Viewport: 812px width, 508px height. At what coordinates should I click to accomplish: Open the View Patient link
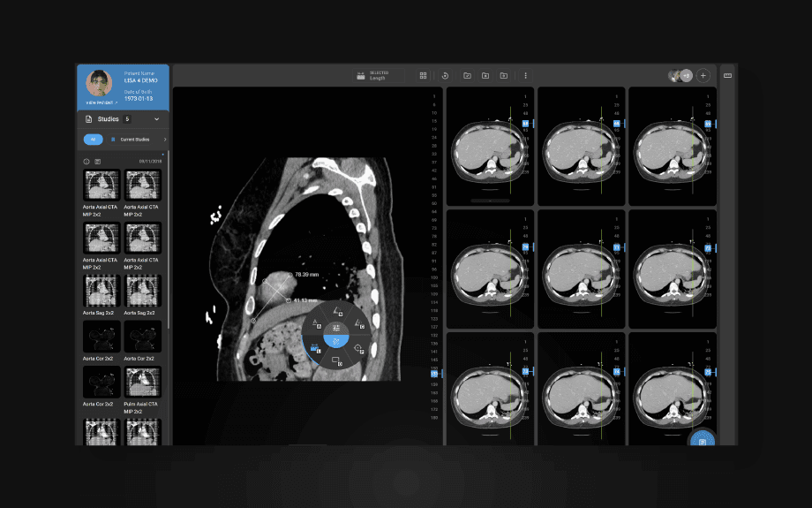(101, 102)
